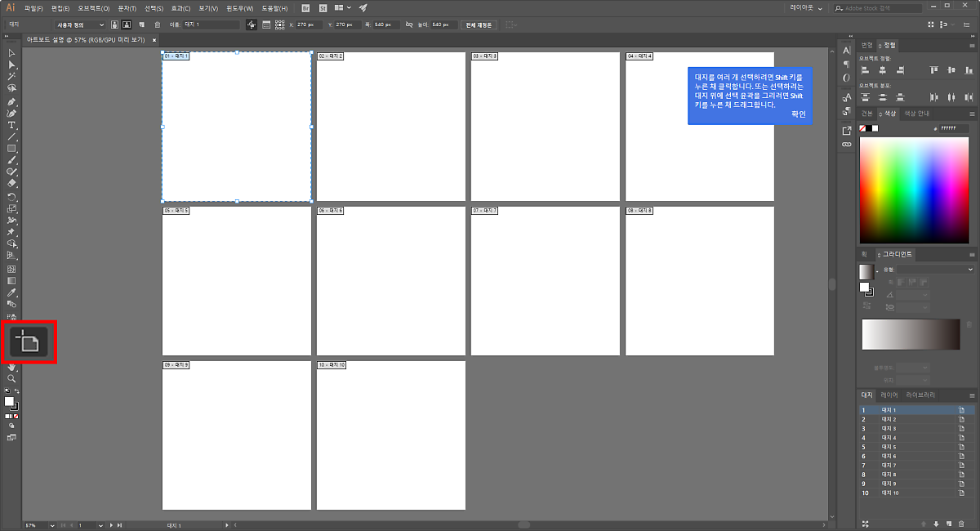Select the Artboard tool in the toolbar
This screenshot has width=980, height=531.
click(29, 341)
